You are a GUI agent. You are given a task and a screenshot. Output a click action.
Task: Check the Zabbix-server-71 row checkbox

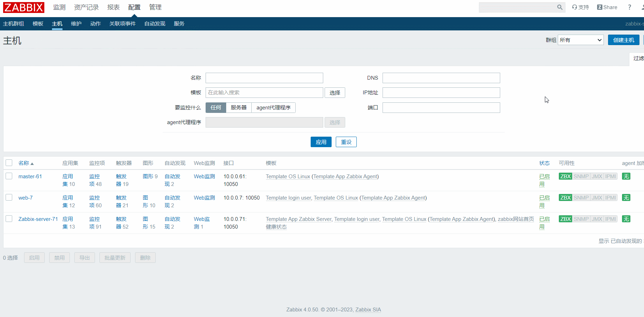coord(9,219)
